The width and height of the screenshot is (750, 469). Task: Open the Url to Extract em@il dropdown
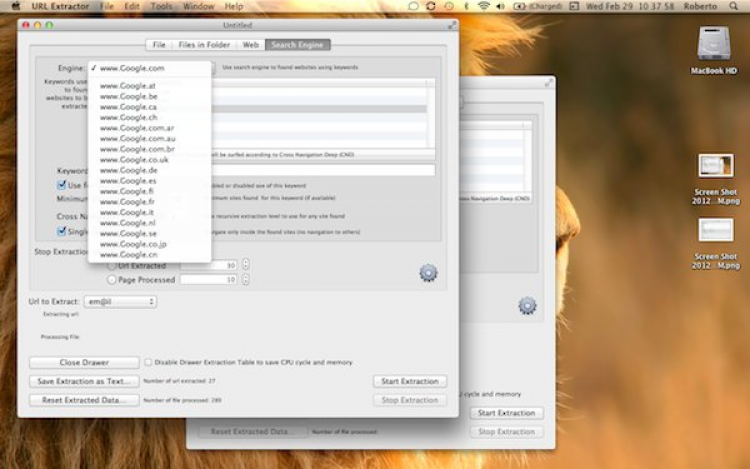pyautogui.click(x=121, y=302)
